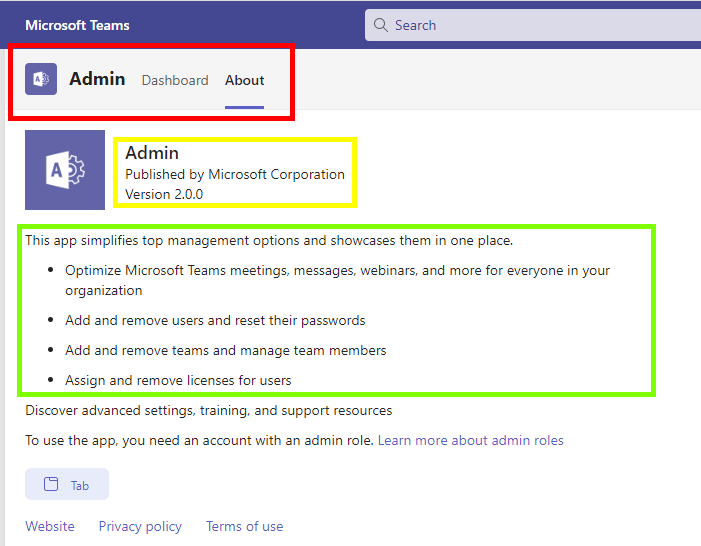Viewport: 701px width, 546px height.
Task: Select the About tab
Action: click(245, 80)
